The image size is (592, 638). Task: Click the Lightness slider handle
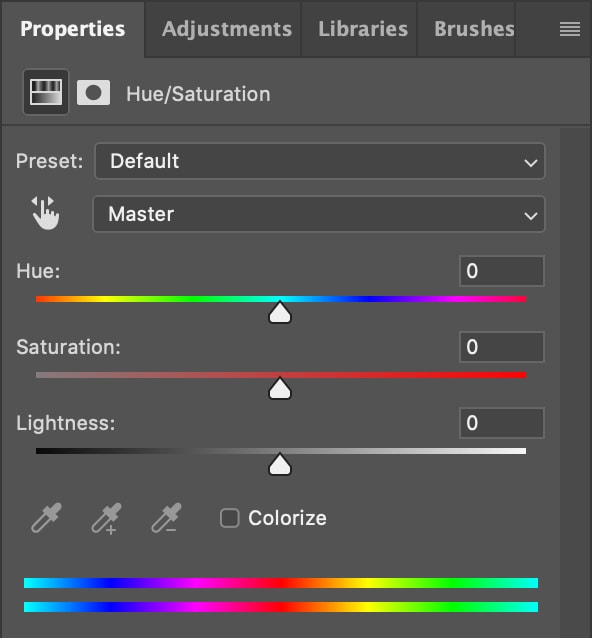[x=280, y=464]
